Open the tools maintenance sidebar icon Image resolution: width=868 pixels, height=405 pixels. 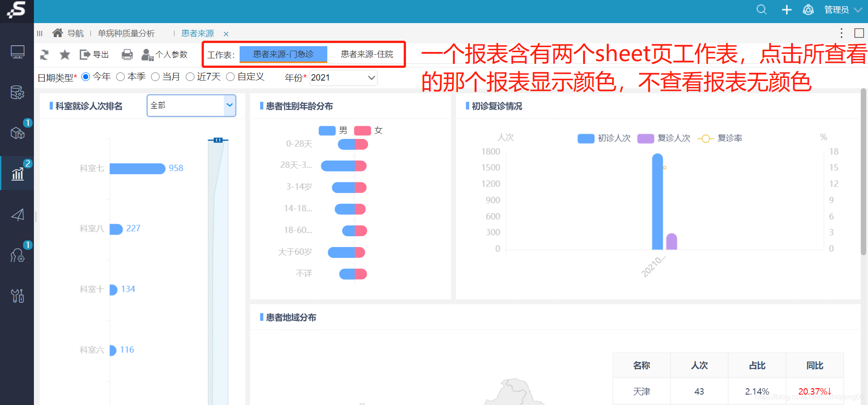18,295
